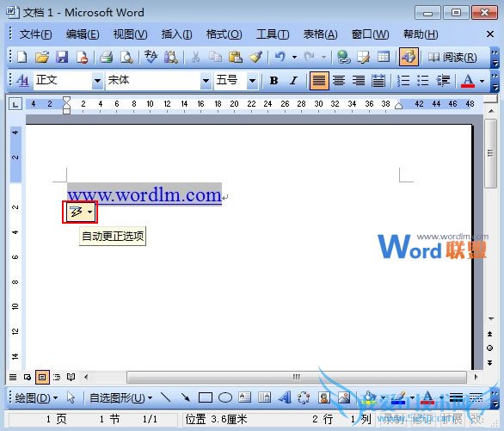Viewport: 504px width, 431px height.
Task: Run the spelling and grammar check
Action: 151,57
